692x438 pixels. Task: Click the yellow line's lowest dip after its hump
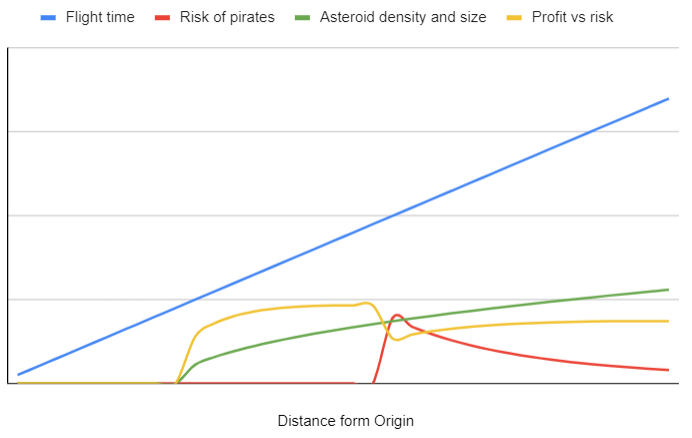(398, 340)
